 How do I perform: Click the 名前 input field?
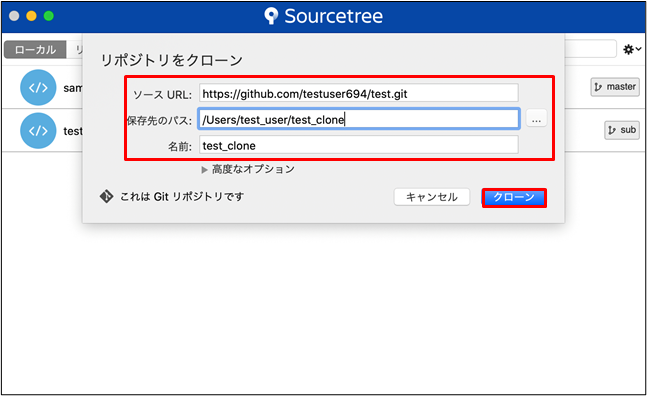click(x=359, y=145)
